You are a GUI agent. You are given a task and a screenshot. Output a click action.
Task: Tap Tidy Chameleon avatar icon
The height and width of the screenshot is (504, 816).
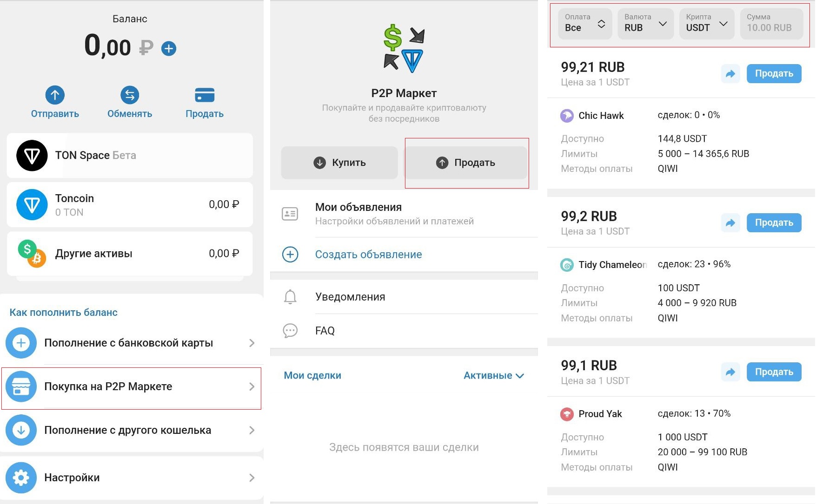click(x=567, y=265)
